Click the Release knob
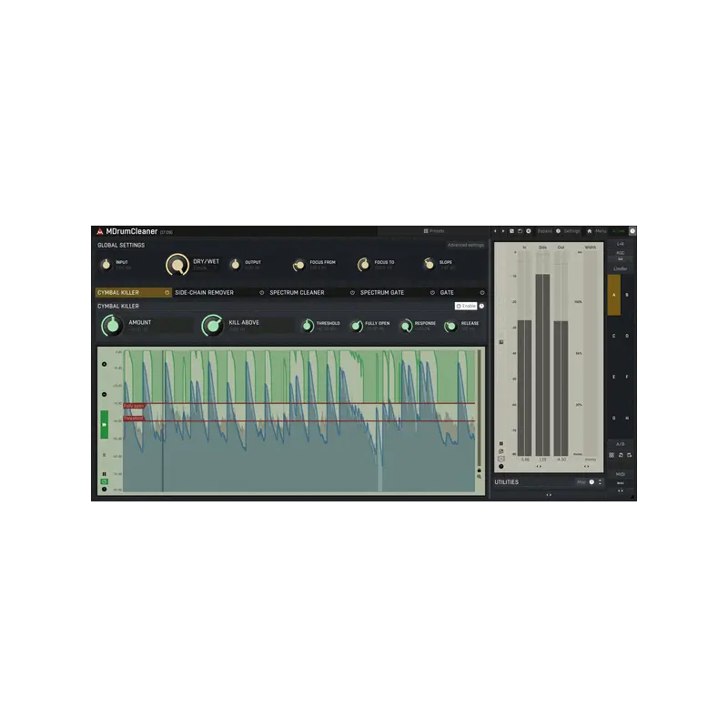Screen dimensions: 728x728 (450, 327)
